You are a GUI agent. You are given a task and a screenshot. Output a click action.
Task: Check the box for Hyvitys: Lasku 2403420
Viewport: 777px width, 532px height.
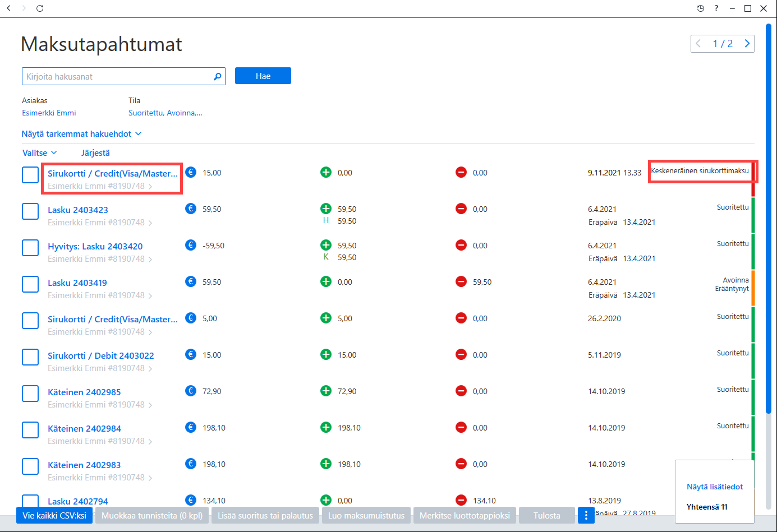(x=30, y=248)
